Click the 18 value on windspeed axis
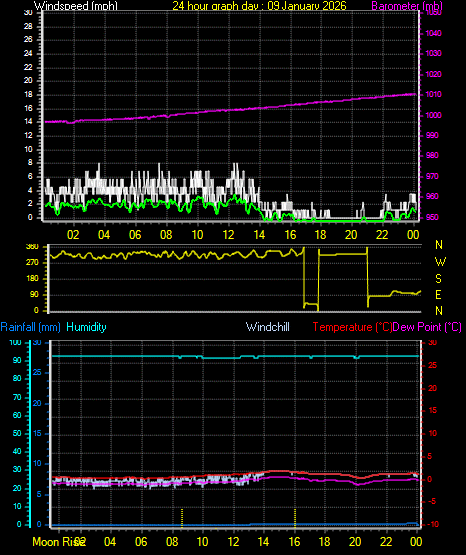This screenshot has width=466, height=555. click(x=28, y=95)
